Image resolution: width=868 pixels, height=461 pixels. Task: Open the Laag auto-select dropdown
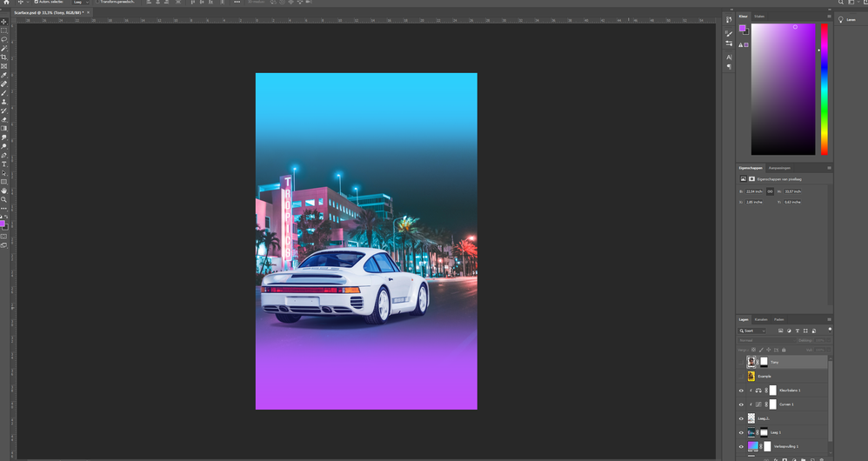tap(81, 3)
